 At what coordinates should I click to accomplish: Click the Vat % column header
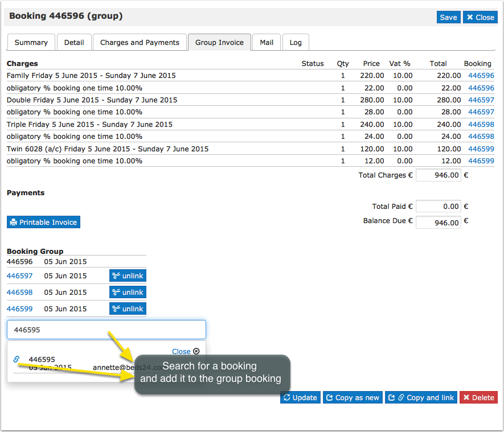tap(400, 64)
